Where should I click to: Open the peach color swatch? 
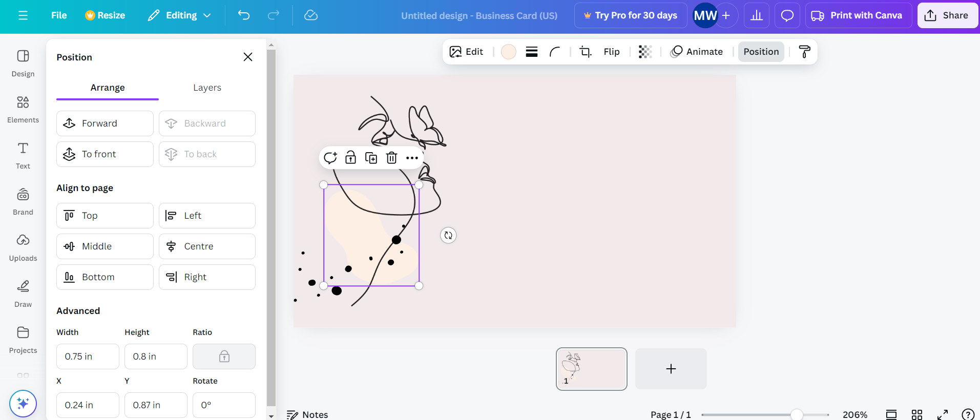[x=508, y=52]
